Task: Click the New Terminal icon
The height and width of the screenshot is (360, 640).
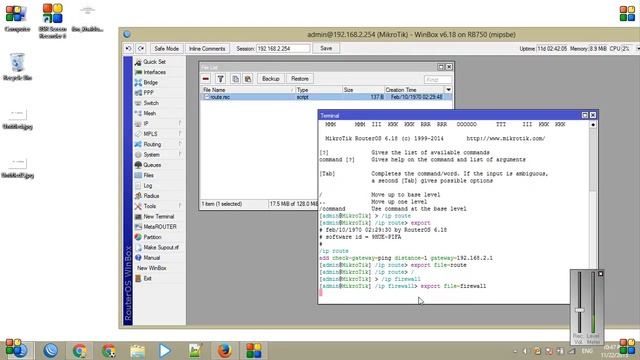Action: (138, 216)
